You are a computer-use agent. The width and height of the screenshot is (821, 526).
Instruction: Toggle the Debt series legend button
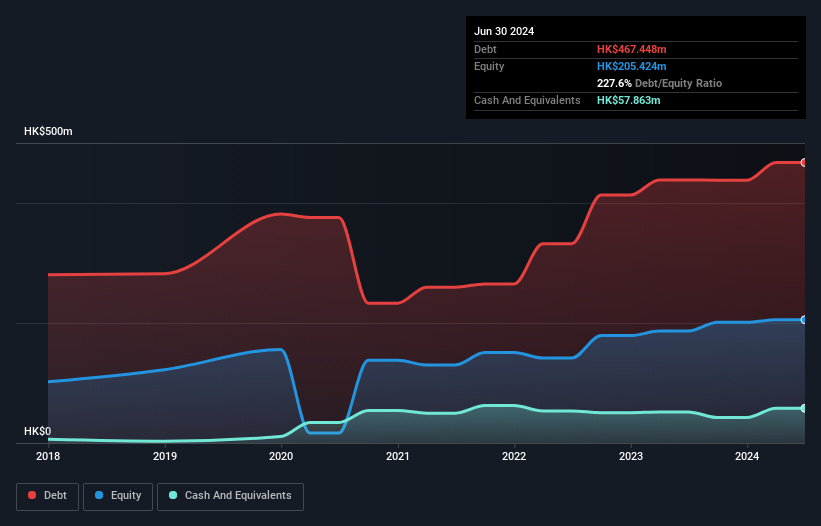(x=47, y=496)
